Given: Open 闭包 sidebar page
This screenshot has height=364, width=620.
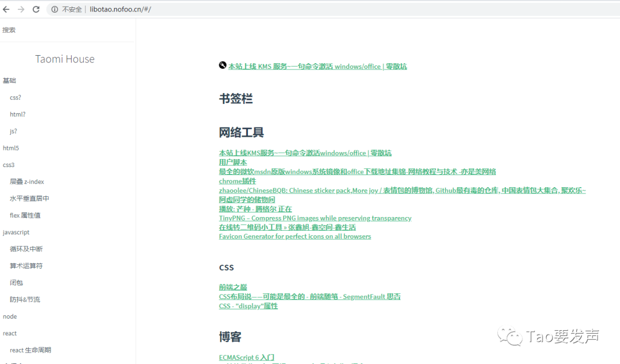Looking at the screenshot, I should pyautogui.click(x=16, y=282).
